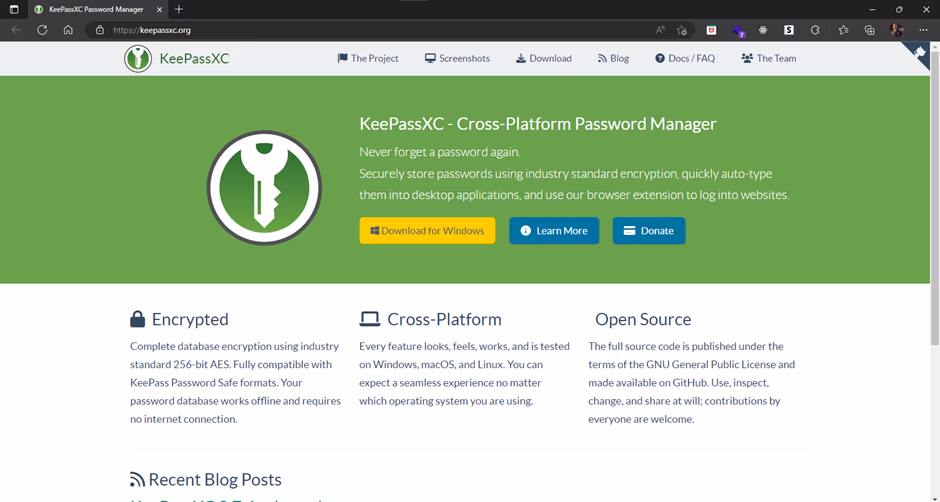Open the Extensions puzzle icon
The image size is (940, 502).
point(815,30)
